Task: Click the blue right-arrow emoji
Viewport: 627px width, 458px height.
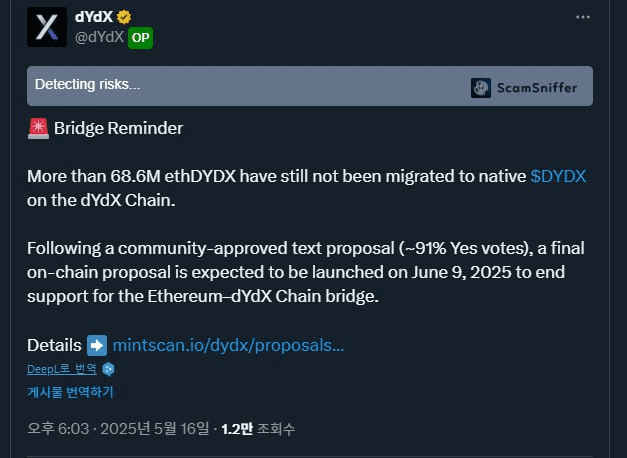Action: 97,346
